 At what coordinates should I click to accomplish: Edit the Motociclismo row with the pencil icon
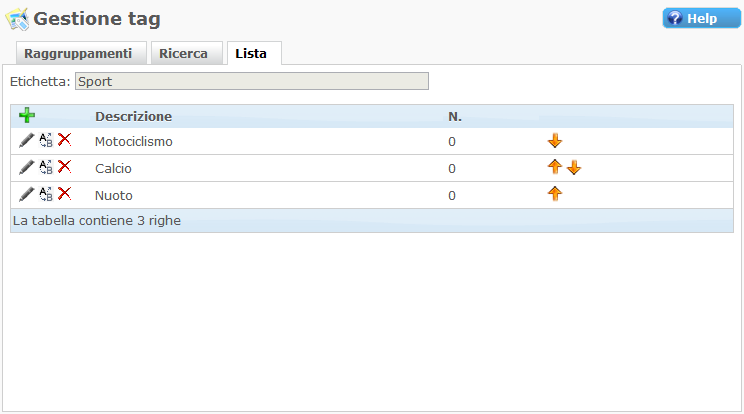click(27, 140)
